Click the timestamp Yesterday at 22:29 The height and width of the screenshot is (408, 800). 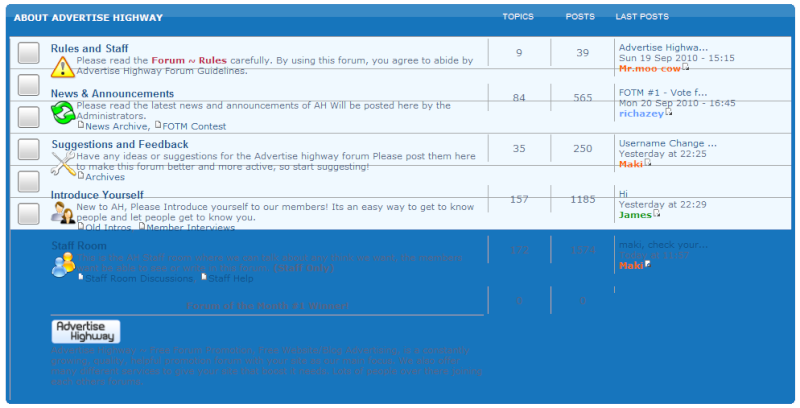(x=663, y=205)
